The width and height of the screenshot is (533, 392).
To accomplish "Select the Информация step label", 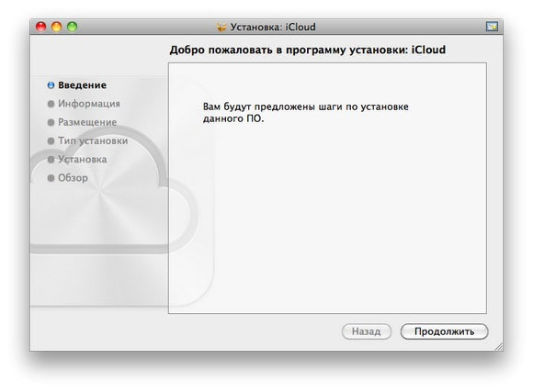I will [89, 104].
